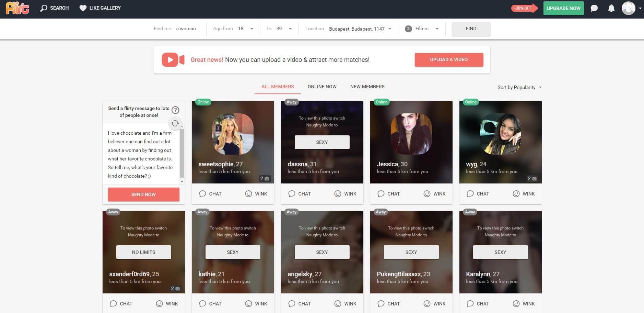Click the video camera icon in banner
644x313 pixels.
click(173, 60)
